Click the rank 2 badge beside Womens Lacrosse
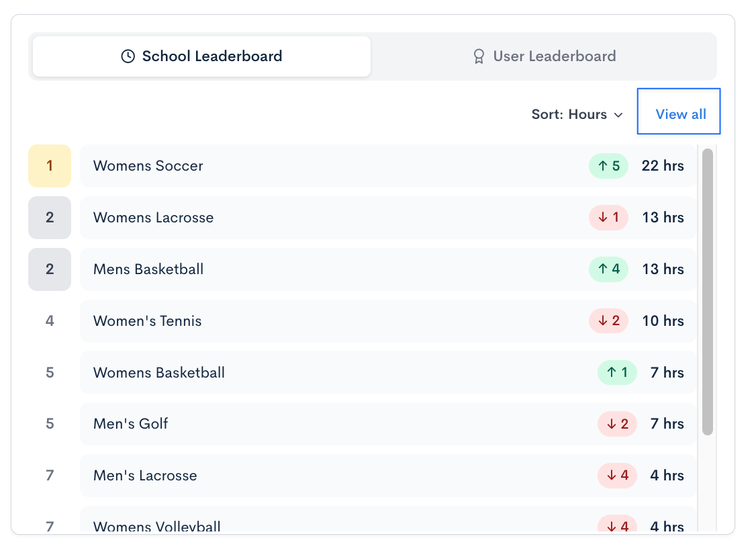The width and height of the screenshot is (756, 559). (50, 218)
